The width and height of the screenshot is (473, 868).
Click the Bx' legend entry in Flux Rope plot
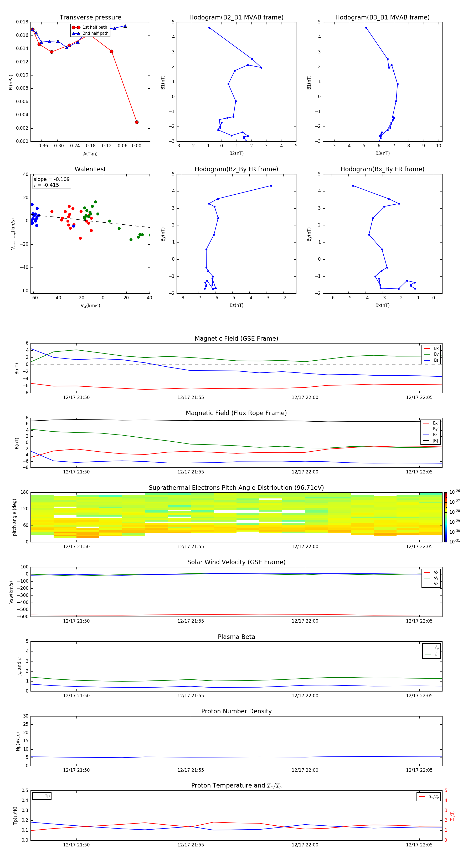[x=431, y=423]
